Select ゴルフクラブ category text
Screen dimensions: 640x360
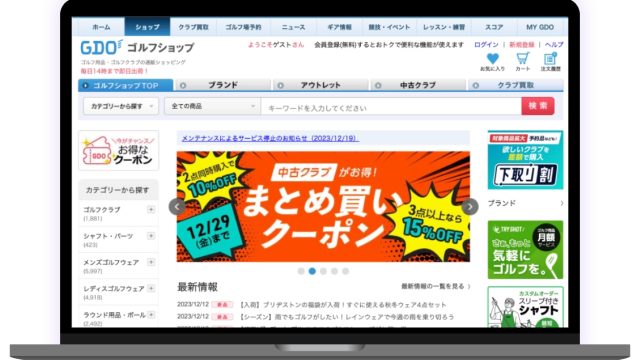pos(102,209)
